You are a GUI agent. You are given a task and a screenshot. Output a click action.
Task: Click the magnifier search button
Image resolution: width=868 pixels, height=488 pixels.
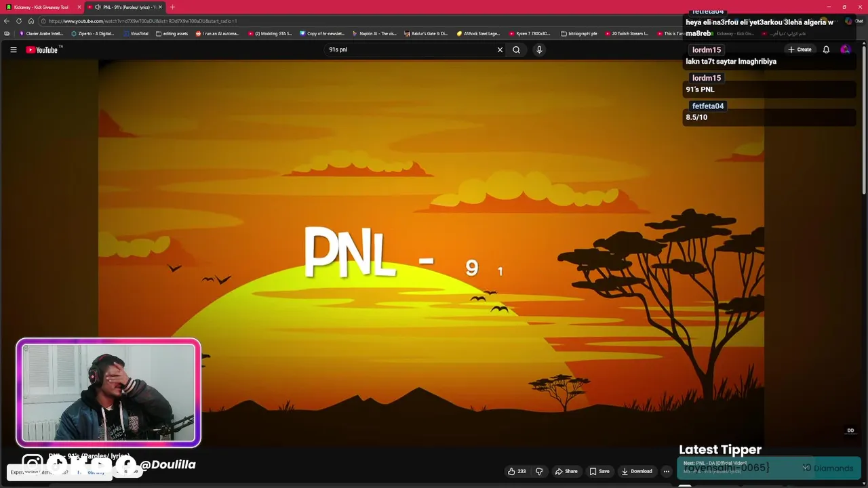pyautogui.click(x=516, y=49)
